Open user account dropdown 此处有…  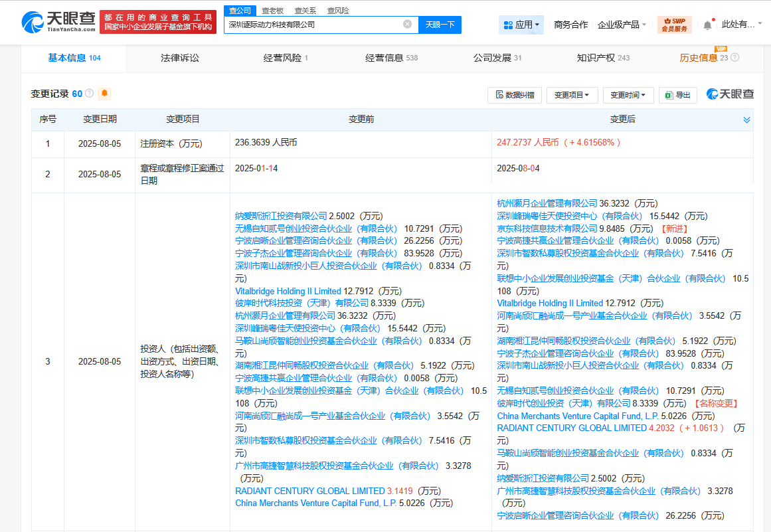coord(741,24)
